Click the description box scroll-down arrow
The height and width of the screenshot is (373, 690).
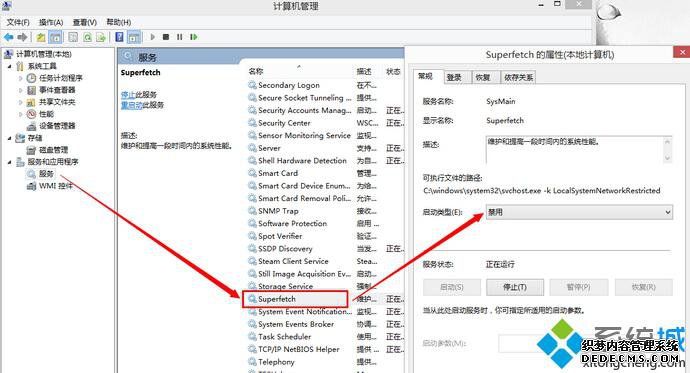667,158
